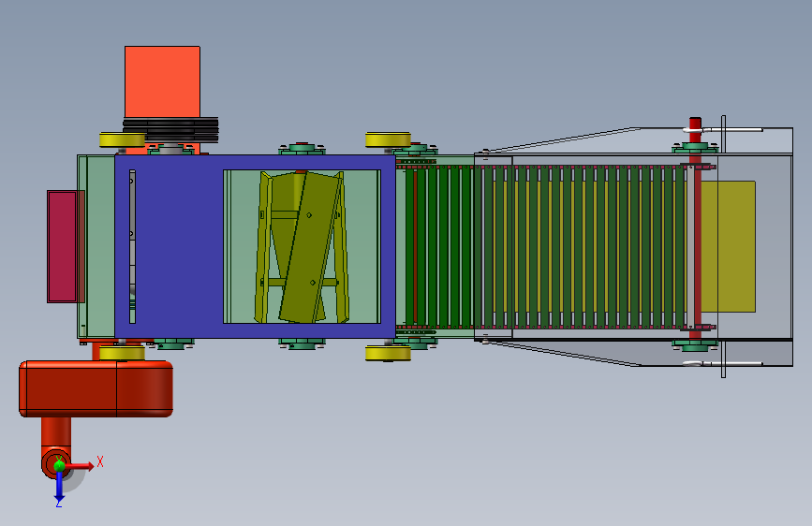Screen dimensions: 812x526
Task: Select the light green frame panel beside crimson panel
Action: (96, 246)
